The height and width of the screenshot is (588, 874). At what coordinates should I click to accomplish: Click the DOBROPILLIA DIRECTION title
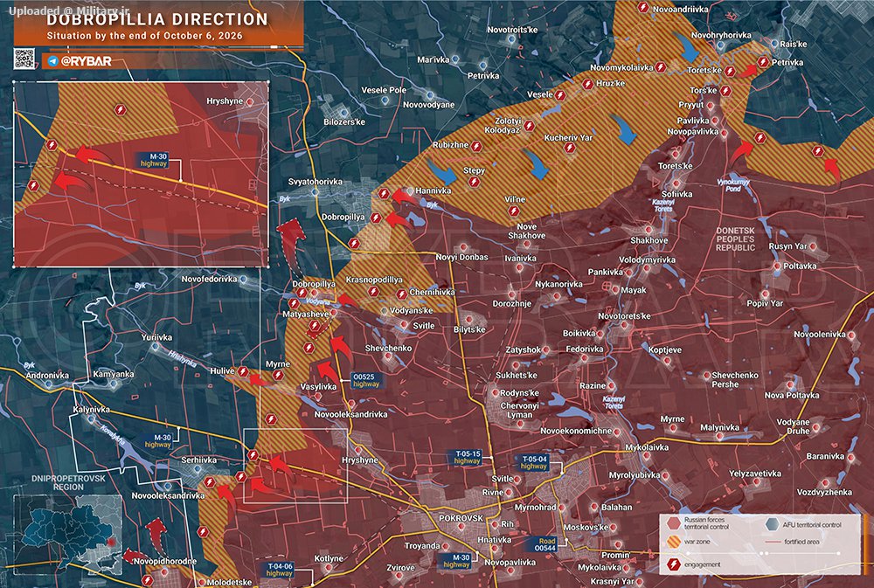157,19
